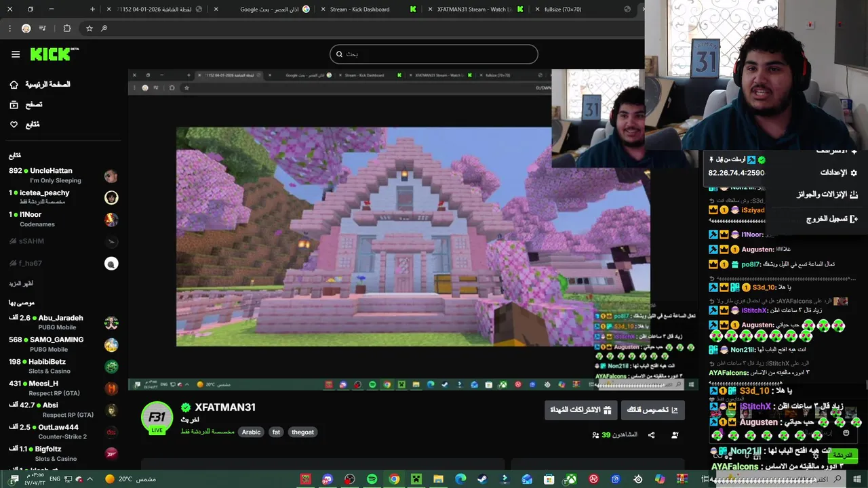Click the user icon next to share
This screenshot has height=488, width=868.
pyautogui.click(x=675, y=435)
